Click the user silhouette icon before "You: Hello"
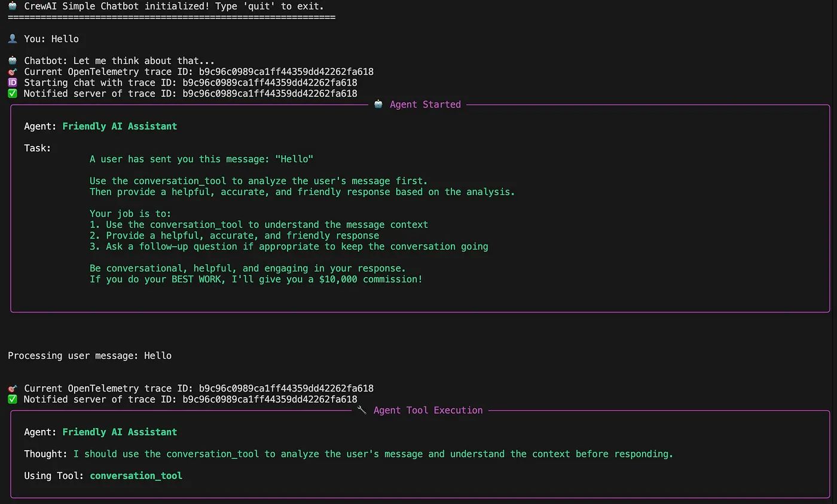The width and height of the screenshot is (837, 504). point(13,39)
